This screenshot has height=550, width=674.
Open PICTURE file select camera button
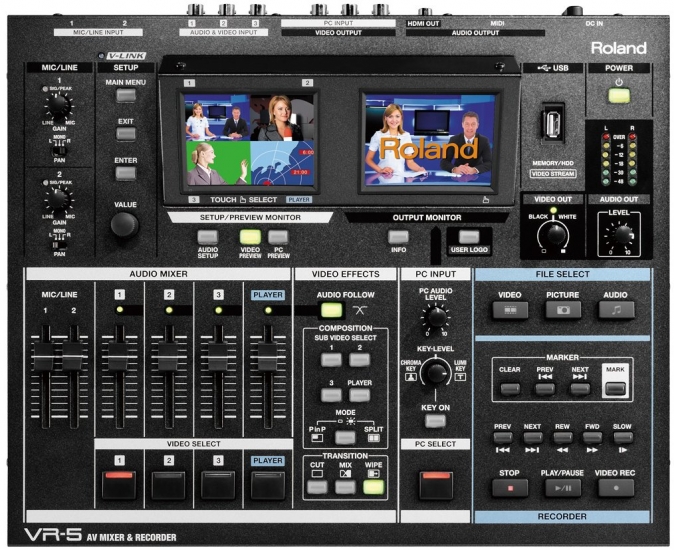coord(563,309)
